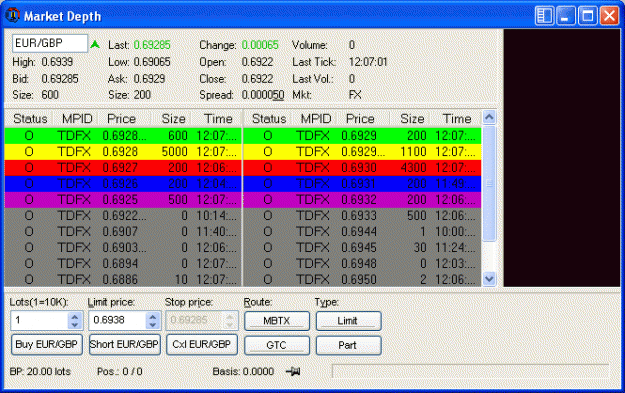Increase Lots value with up spinner arrow
625x393 pixels.
point(75,316)
